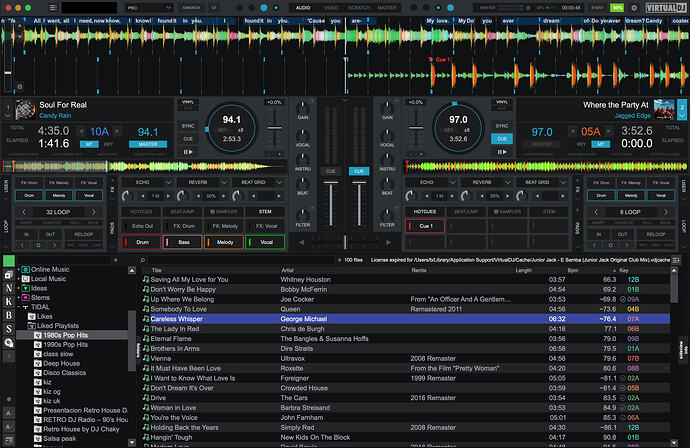The image size is (690, 448).
Task: Open the left deck REVERB effect dropdown
Action: [x=224, y=182]
